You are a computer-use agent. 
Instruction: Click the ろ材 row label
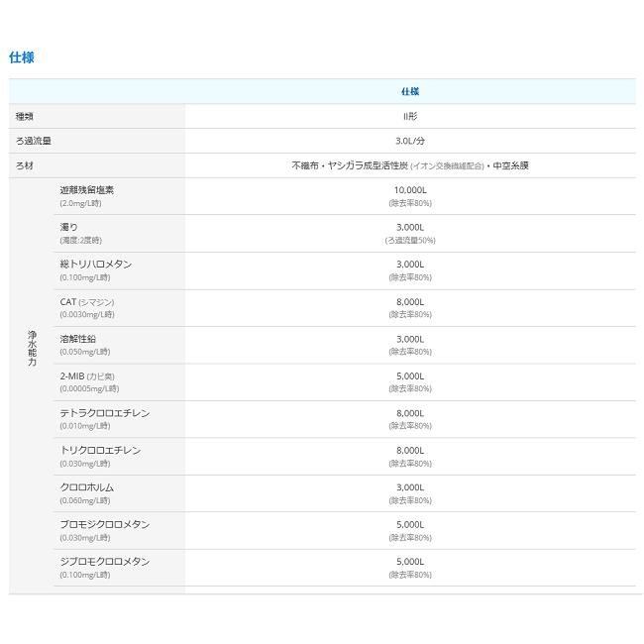pos(24,165)
